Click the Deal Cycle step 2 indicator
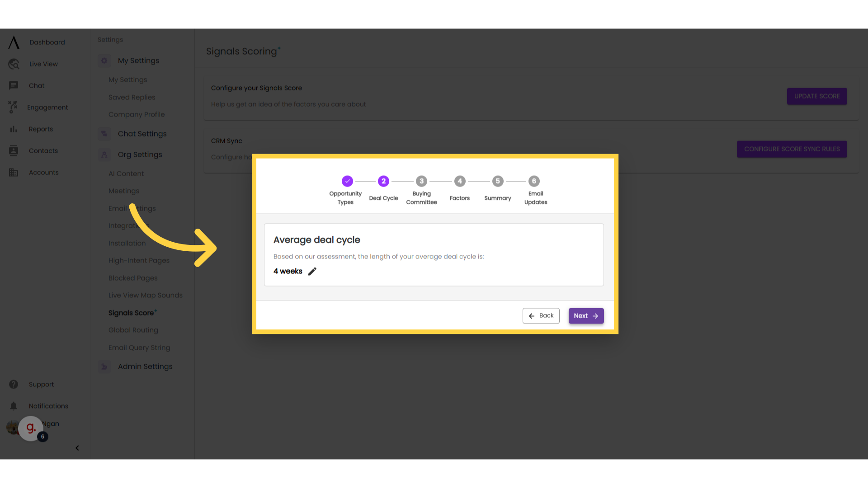Viewport: 868px width, 488px height. [383, 181]
